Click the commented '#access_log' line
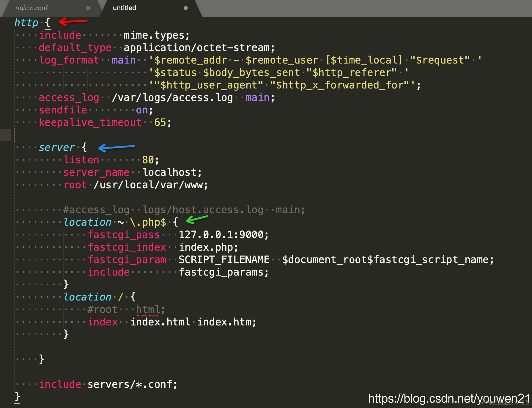Image resolution: width=532 pixels, height=408 pixels. [x=184, y=210]
